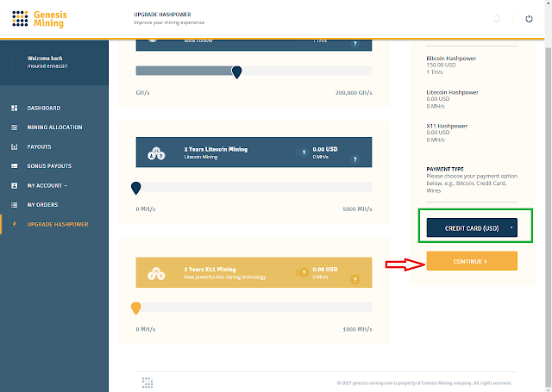Click the Bonus Payouts sidebar icon
Screen dimensions: 552x392
(x=14, y=166)
